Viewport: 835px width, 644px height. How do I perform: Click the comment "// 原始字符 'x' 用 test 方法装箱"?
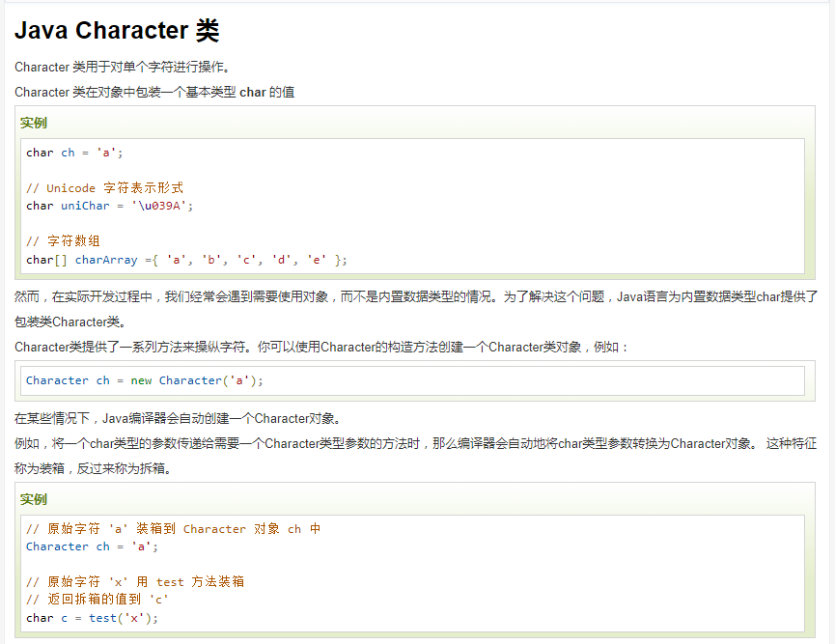click(x=135, y=582)
